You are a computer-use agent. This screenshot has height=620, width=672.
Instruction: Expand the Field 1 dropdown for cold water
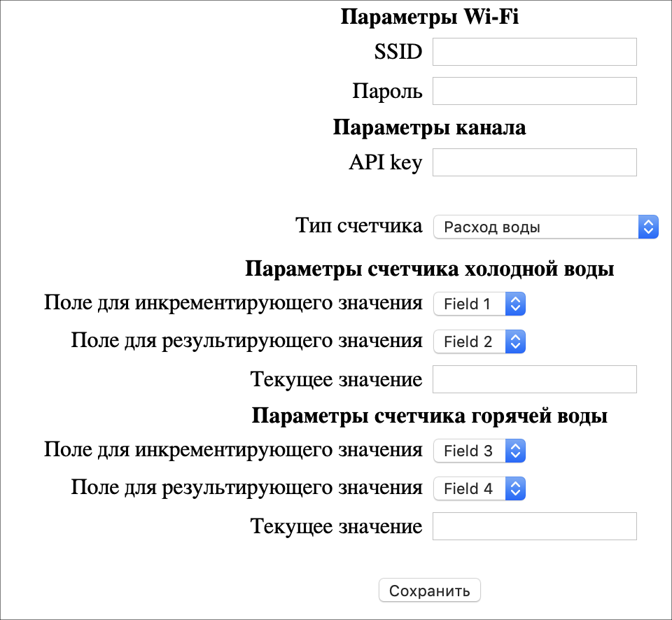(x=479, y=304)
